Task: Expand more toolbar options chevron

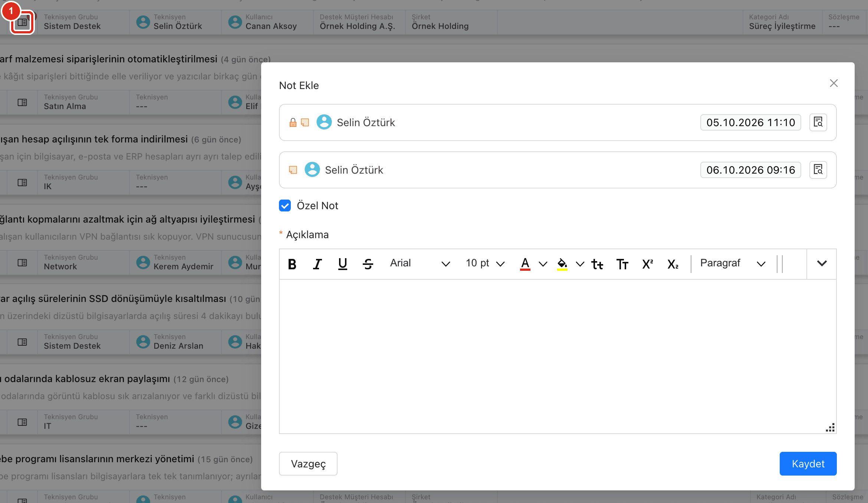Action: [x=822, y=263]
